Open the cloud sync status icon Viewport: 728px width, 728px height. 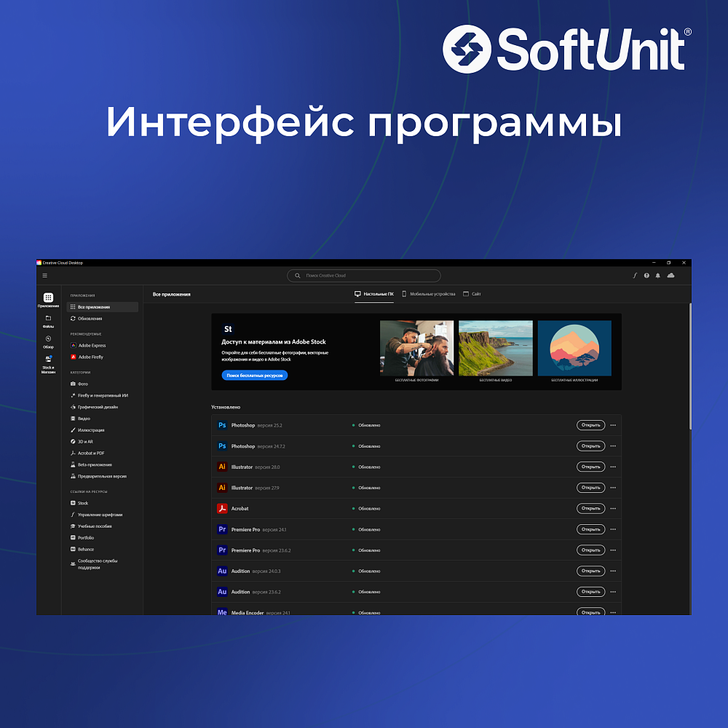click(x=670, y=275)
